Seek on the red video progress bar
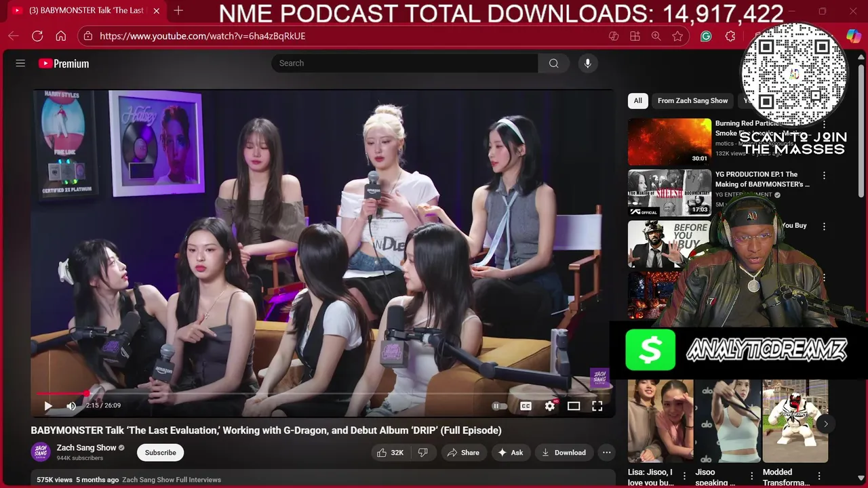The image size is (868, 488). point(323,393)
